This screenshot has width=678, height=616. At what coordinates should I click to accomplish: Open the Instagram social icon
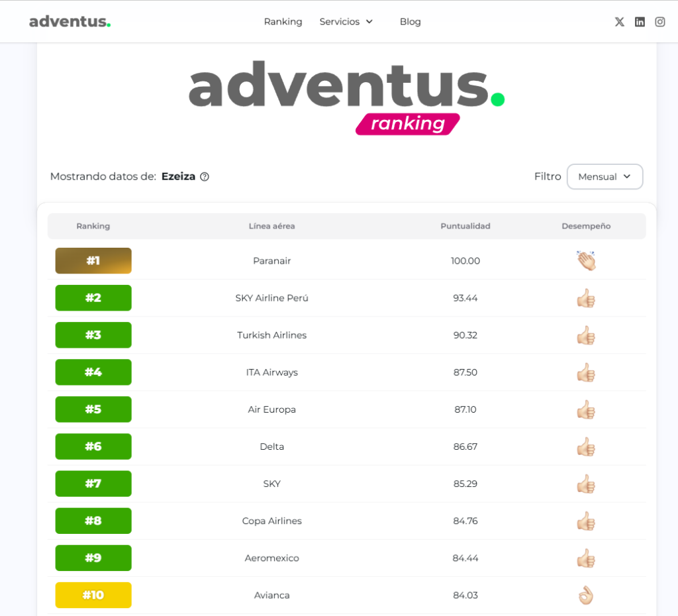[660, 22]
